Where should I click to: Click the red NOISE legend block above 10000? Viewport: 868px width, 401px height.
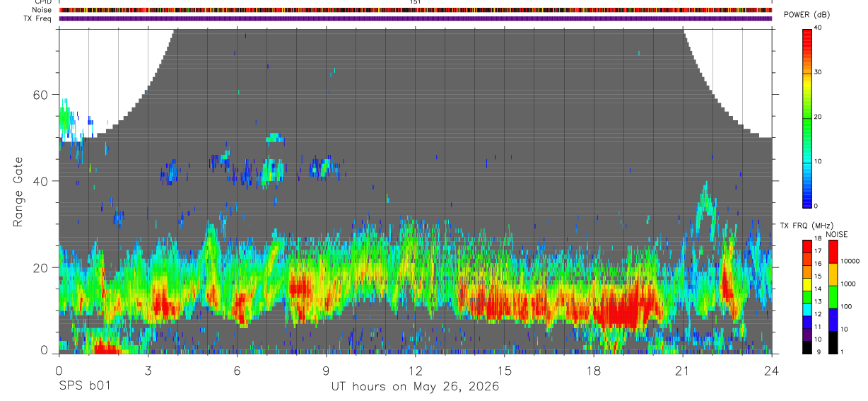(x=833, y=252)
